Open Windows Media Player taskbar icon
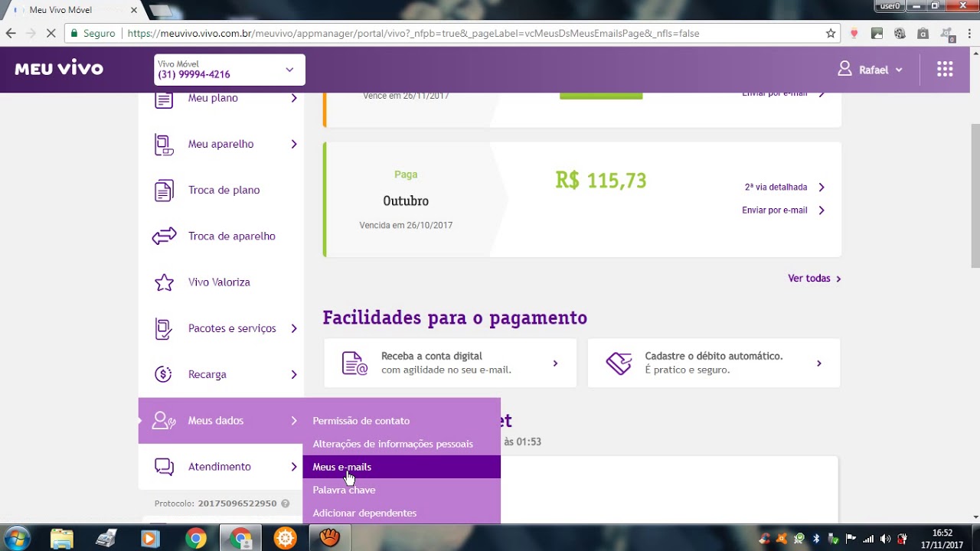This screenshot has width=980, height=551. tap(149, 538)
